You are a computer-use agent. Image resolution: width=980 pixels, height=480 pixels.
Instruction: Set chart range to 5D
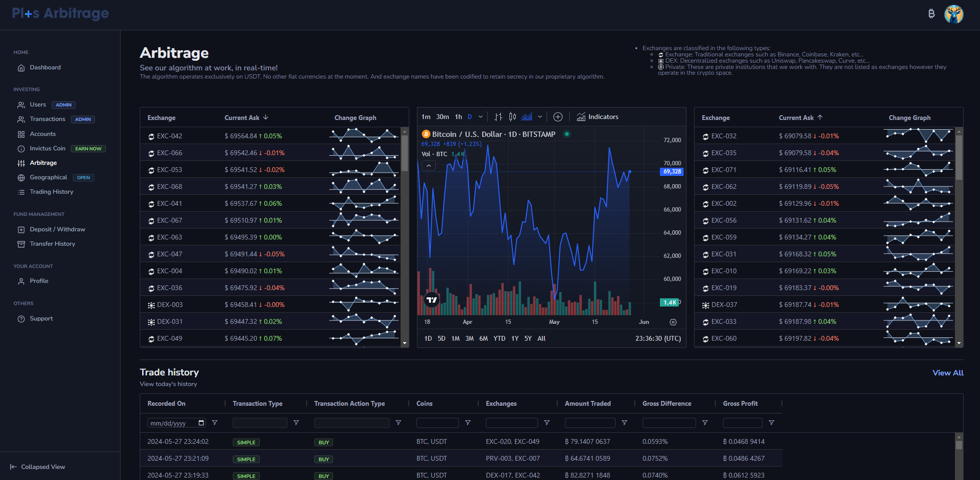[442, 338]
